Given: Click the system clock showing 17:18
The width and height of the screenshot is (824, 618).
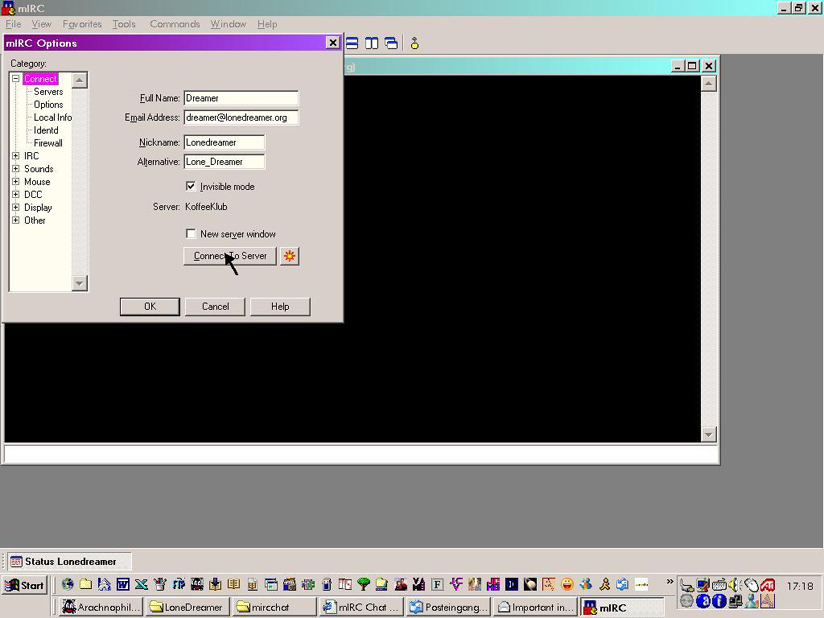Looking at the screenshot, I should [800, 585].
